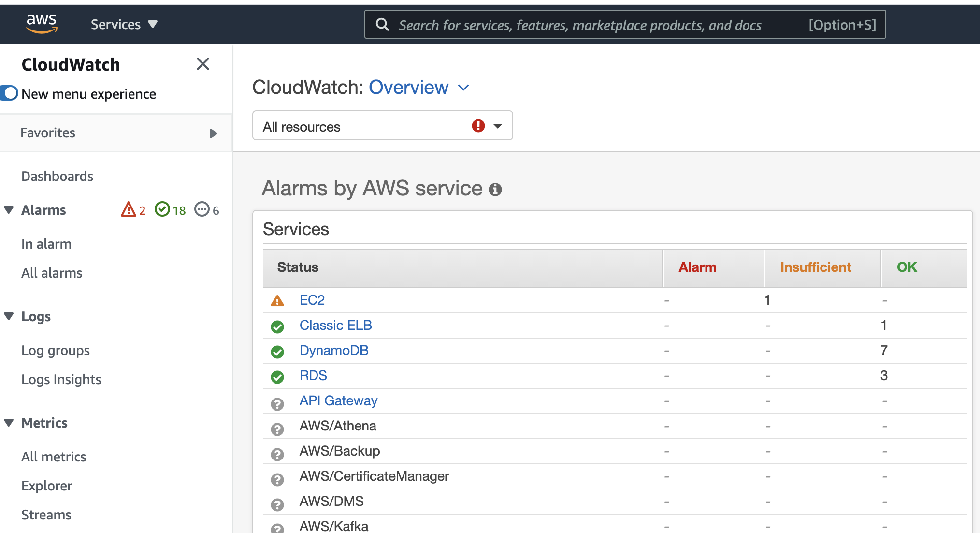Click the question mark icon next to API Gateway

(277, 404)
